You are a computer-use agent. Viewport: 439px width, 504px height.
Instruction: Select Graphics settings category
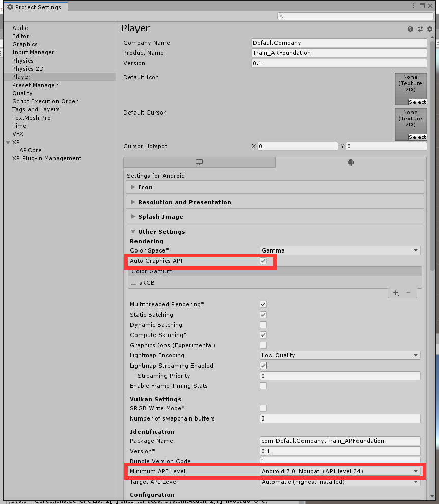pos(25,44)
